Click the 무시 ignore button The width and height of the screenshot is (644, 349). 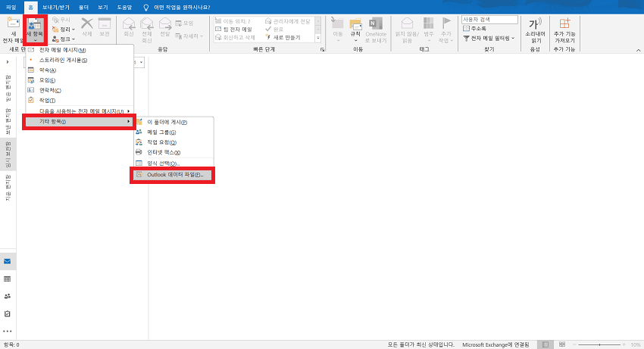pyautogui.click(x=61, y=20)
